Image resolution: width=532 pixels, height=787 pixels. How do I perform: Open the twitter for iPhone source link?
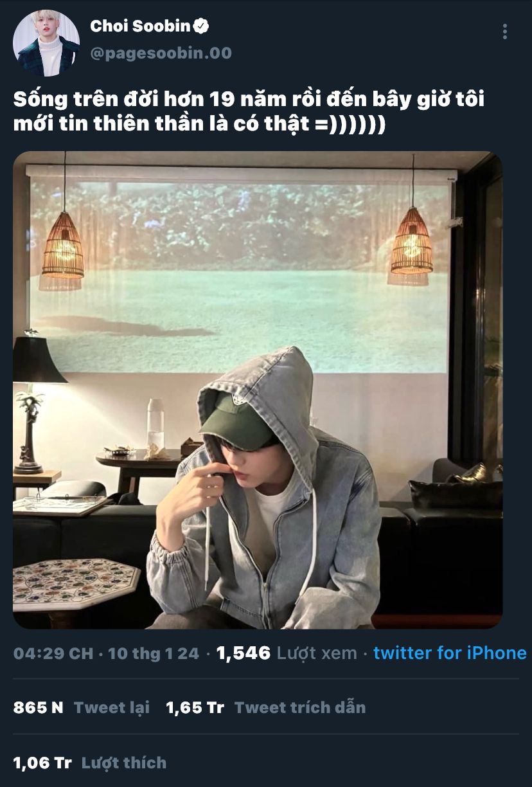[450, 653]
